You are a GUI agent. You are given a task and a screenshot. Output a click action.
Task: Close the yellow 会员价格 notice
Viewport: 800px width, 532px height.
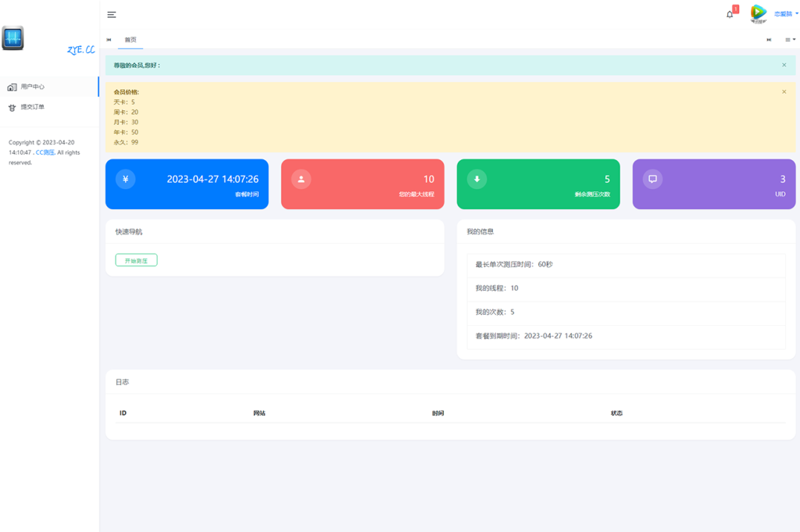(784, 92)
